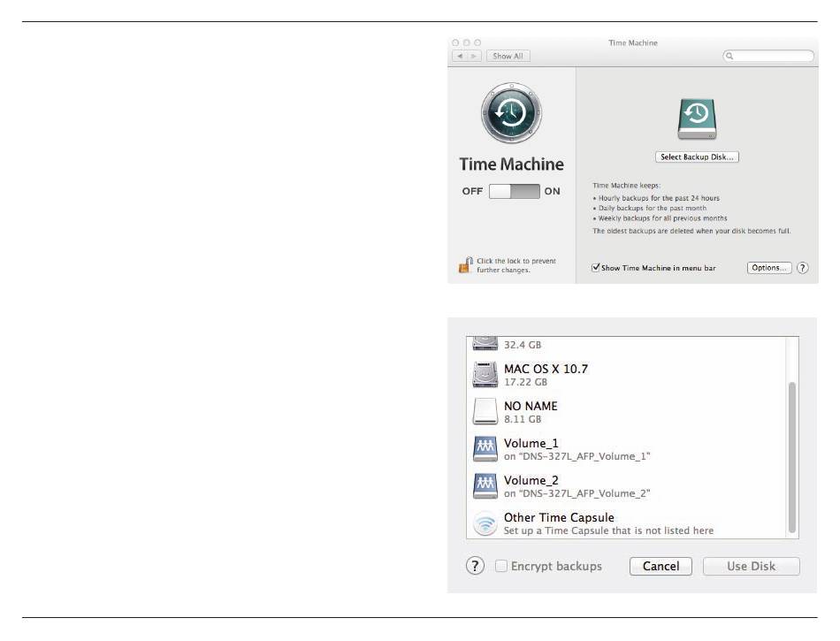Click the Other Time Capsule wifi icon
The width and height of the screenshot is (840, 641).
point(485,523)
